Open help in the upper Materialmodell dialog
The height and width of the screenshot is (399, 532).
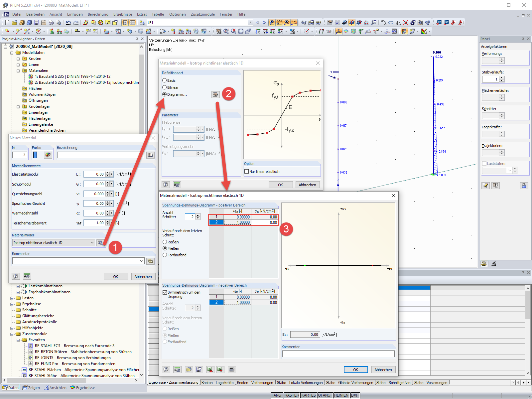tap(166, 185)
